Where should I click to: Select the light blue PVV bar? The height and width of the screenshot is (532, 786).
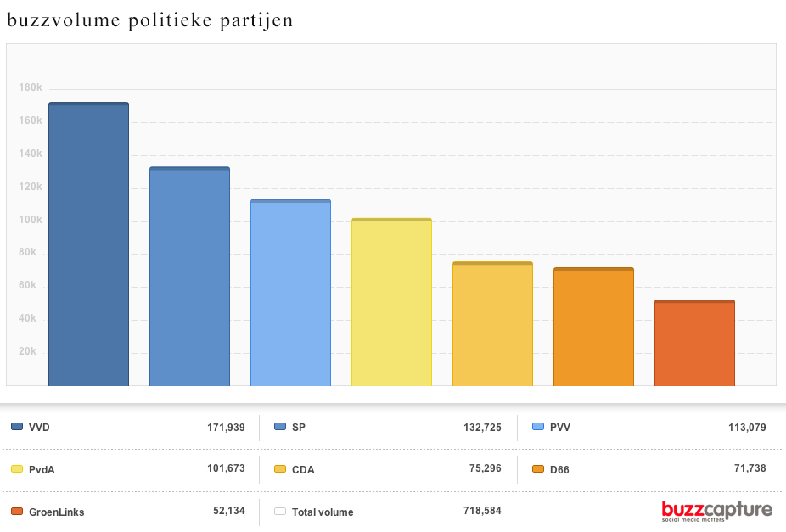(290, 293)
